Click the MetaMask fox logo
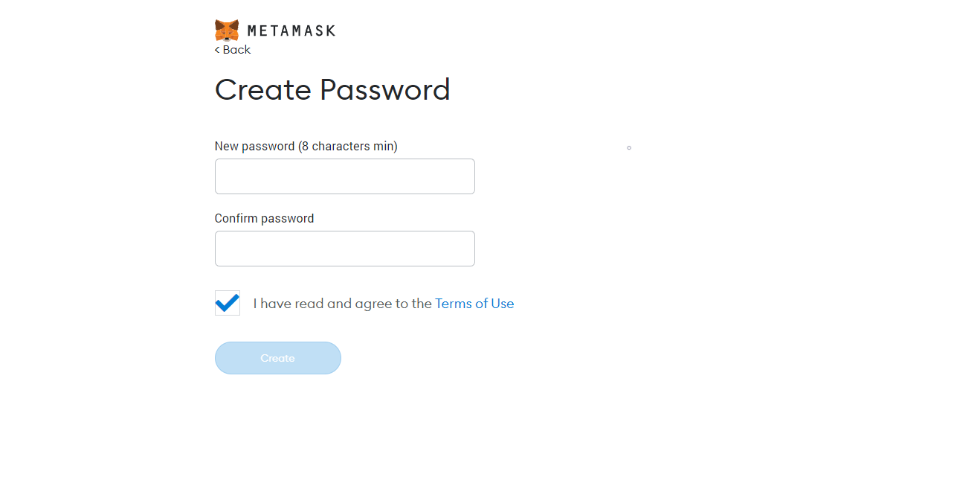Viewport: 980px width, 489px height. point(227,31)
